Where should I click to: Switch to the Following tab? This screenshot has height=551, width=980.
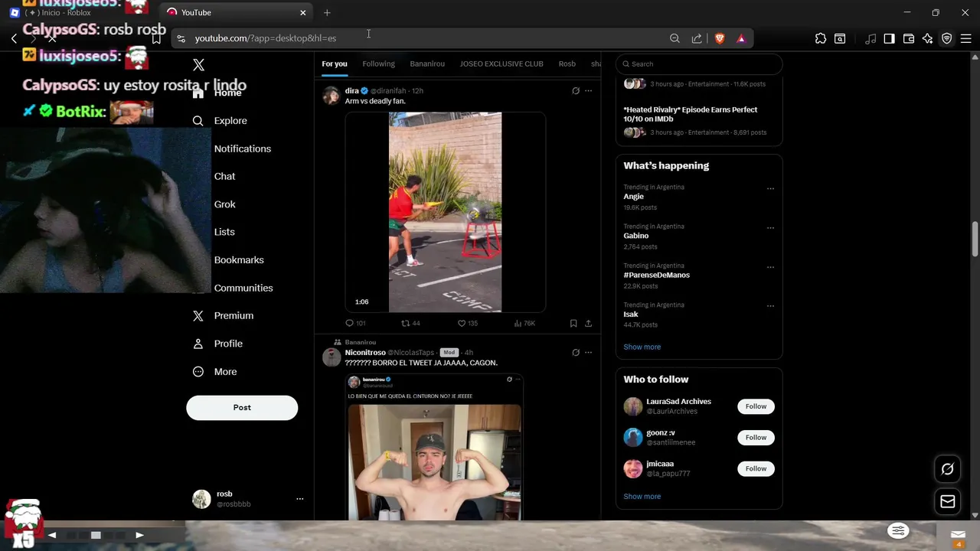tap(379, 64)
